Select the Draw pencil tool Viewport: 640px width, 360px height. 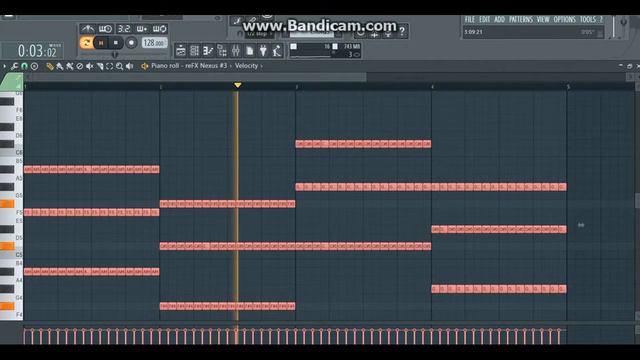point(50,66)
